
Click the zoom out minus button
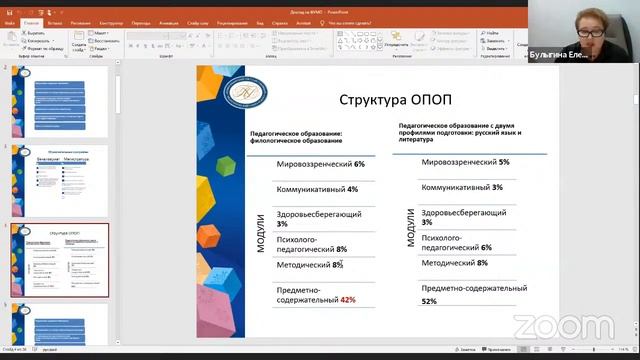573,349
